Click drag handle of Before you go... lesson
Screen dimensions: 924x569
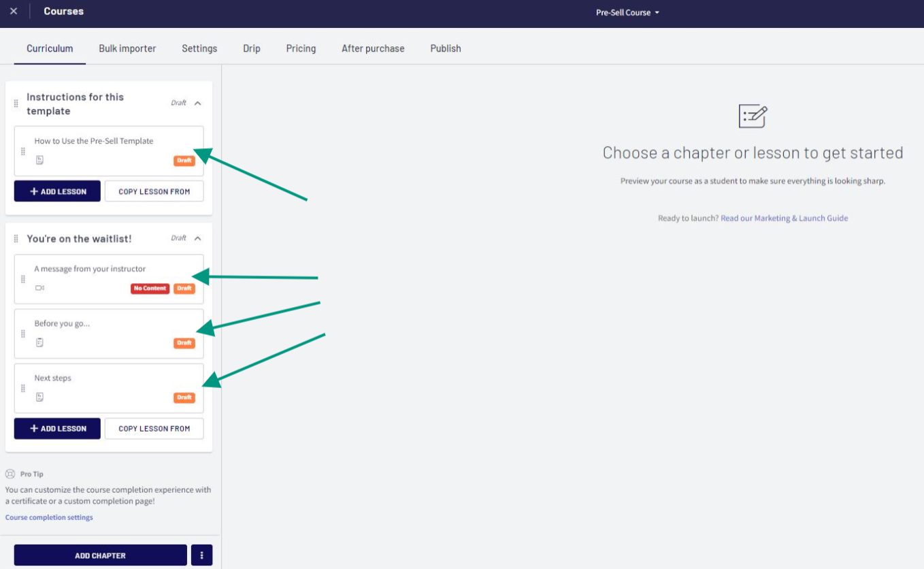pyautogui.click(x=23, y=334)
